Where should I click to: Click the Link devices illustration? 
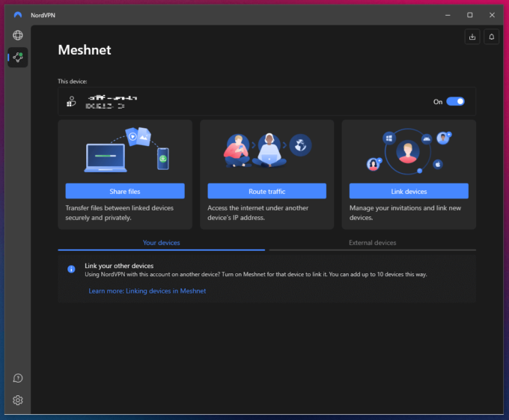pos(409,150)
